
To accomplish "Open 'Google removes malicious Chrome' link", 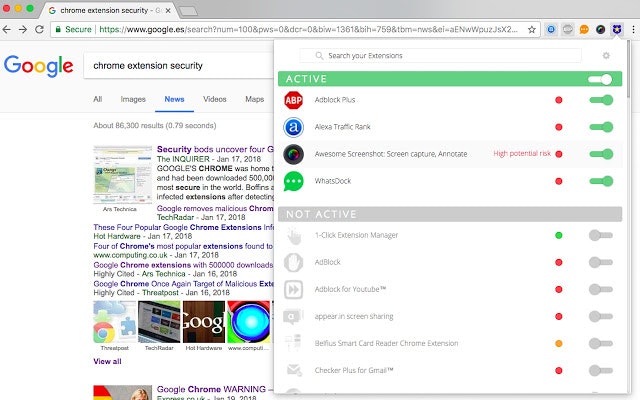I will point(215,209).
